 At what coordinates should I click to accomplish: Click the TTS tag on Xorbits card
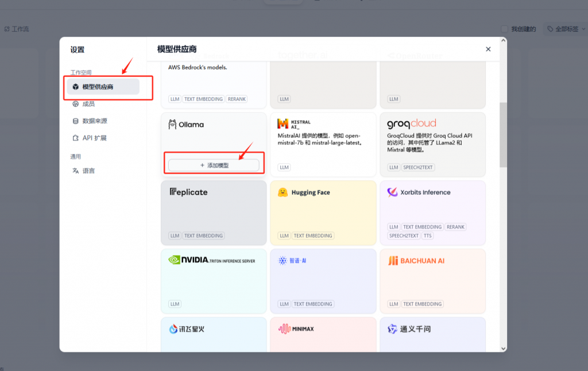pyautogui.click(x=427, y=235)
